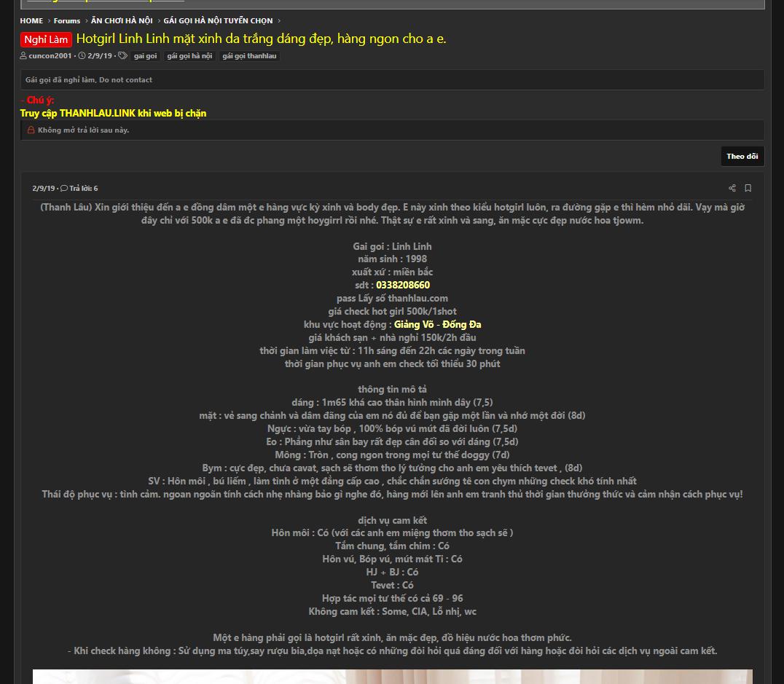Select the tag ending in "thanhlau"

249,56
